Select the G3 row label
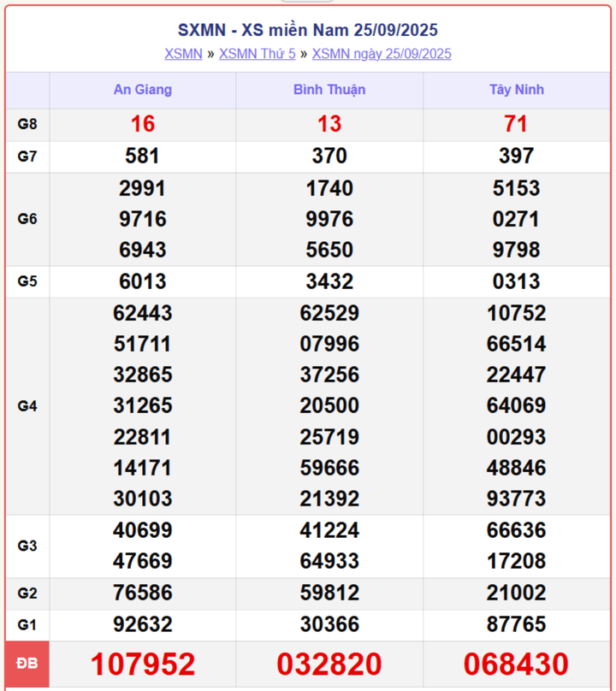 point(27,546)
